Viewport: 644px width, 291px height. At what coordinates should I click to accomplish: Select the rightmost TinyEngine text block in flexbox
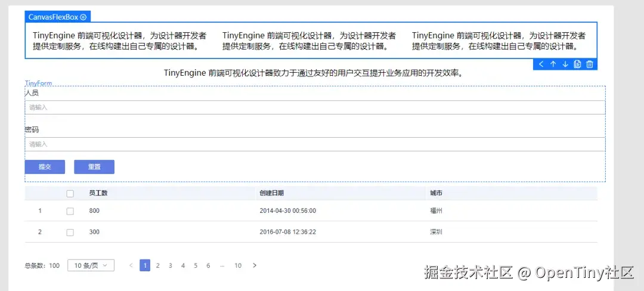[499, 41]
